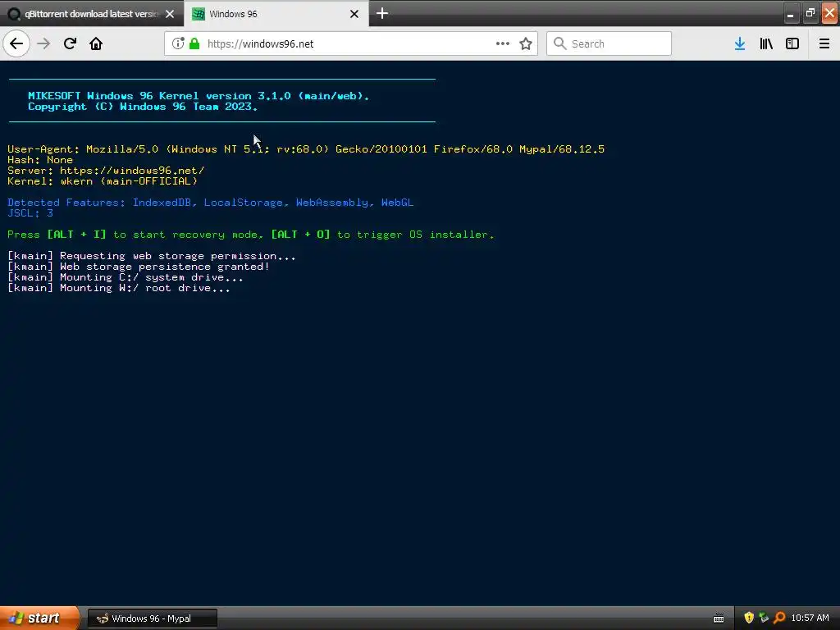Open a new browser tab

[x=382, y=13]
